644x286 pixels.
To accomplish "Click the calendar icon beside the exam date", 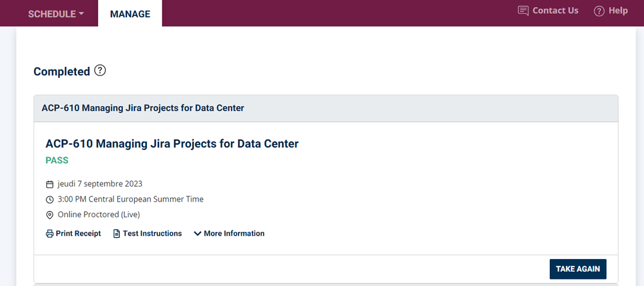I will (50, 184).
